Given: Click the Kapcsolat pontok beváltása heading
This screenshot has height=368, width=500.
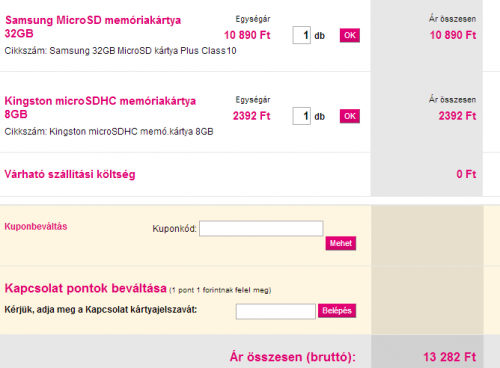Looking at the screenshot, I should click(x=85, y=288).
